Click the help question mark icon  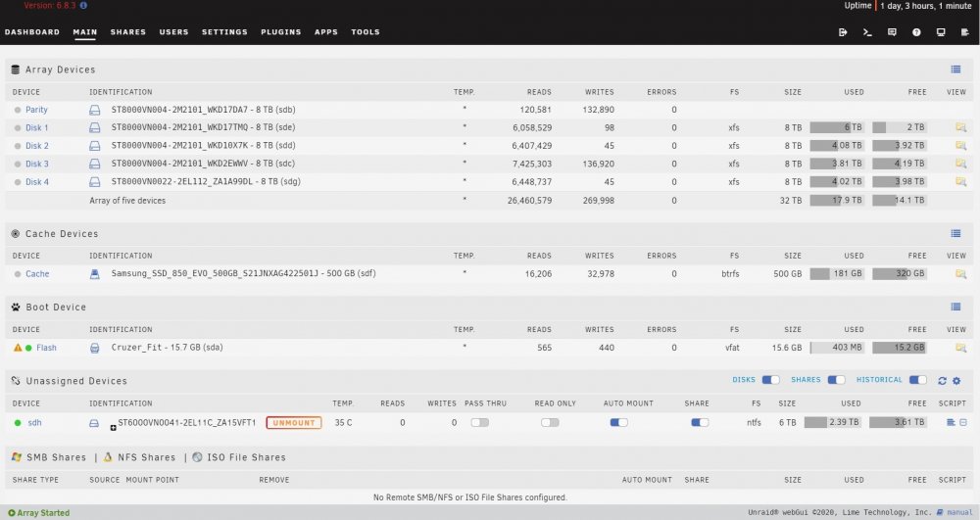click(916, 32)
